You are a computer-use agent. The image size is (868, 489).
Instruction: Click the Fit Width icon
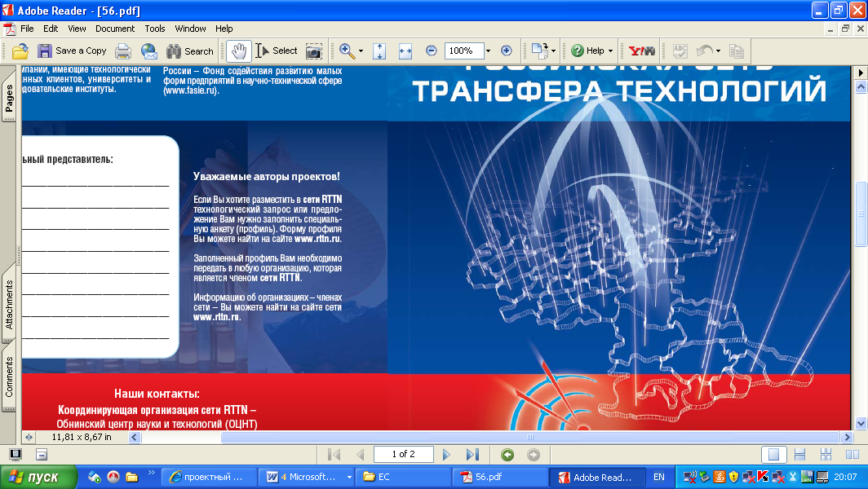point(405,51)
